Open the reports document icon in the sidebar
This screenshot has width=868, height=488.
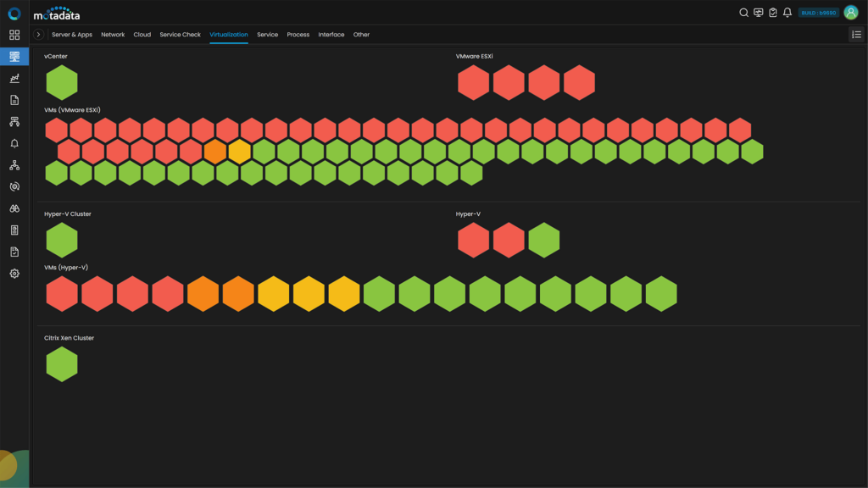14,100
